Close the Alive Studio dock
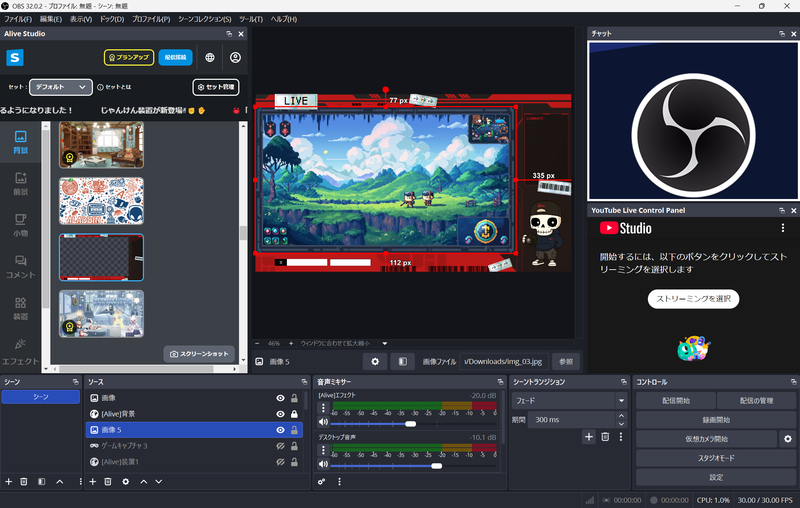 click(x=241, y=34)
